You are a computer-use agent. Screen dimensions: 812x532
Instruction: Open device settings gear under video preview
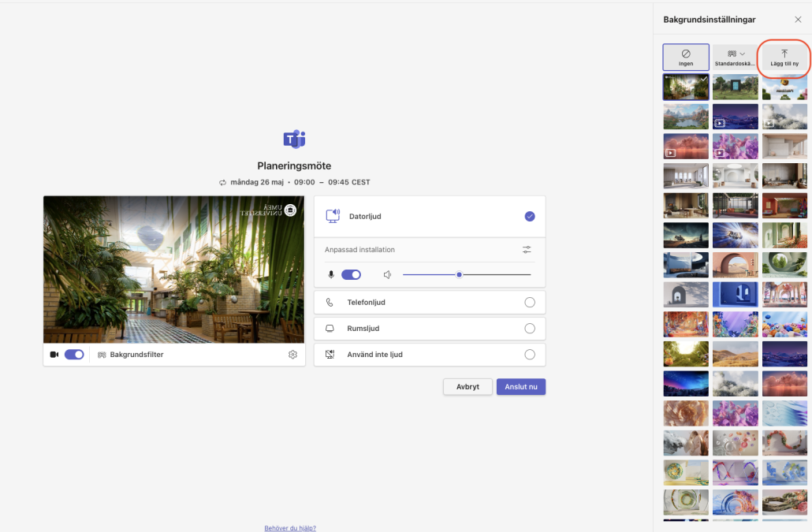click(292, 355)
